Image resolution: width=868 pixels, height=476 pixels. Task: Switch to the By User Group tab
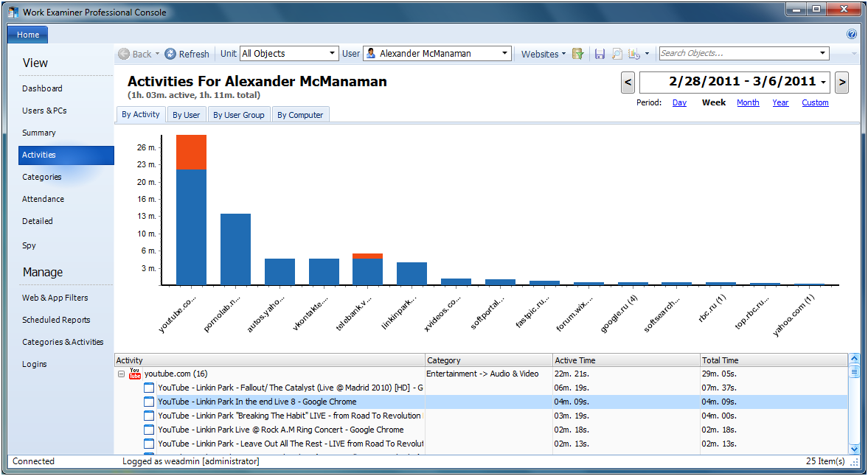pos(238,115)
